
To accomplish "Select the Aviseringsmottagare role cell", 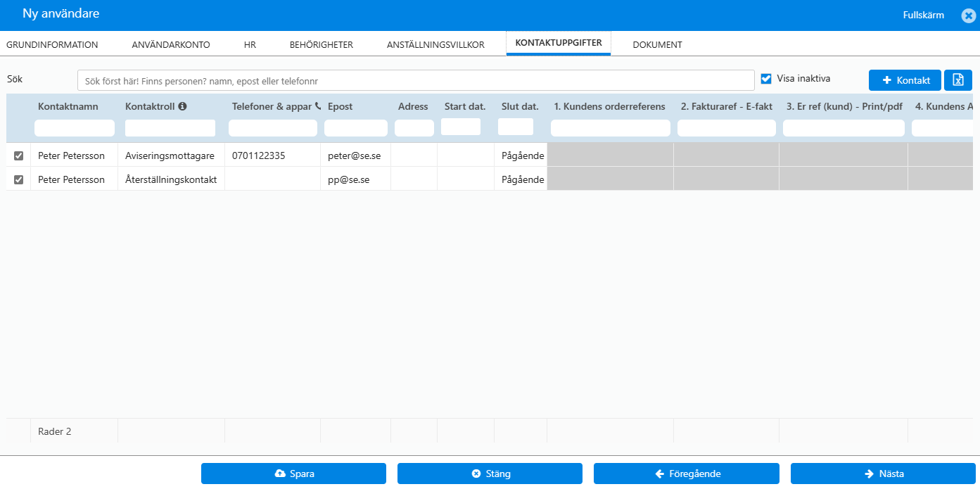I will tap(170, 155).
